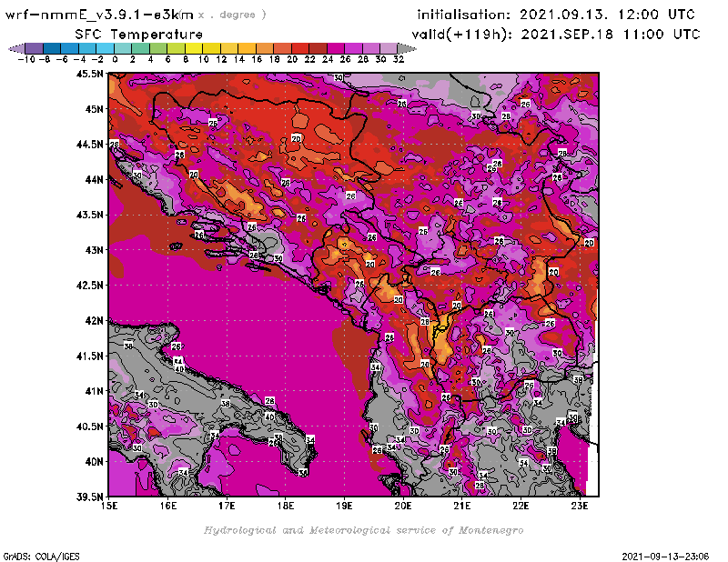
Task: Pick the legend color between -4 and -2
Action: point(87,48)
